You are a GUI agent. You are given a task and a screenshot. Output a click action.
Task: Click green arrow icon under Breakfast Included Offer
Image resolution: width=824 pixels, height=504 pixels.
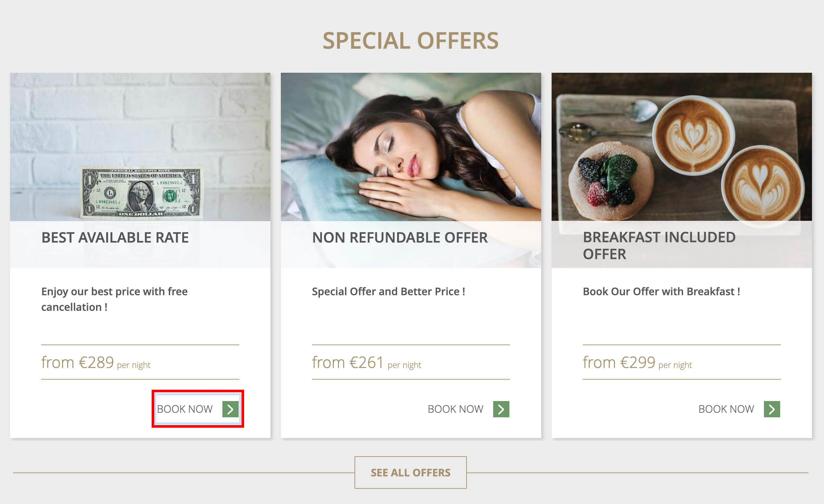(x=772, y=409)
